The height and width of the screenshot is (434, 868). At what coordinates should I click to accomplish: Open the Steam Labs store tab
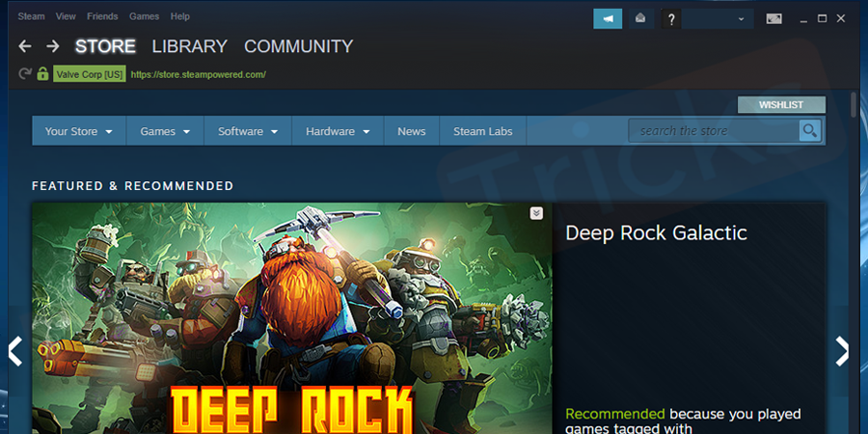[x=483, y=131]
